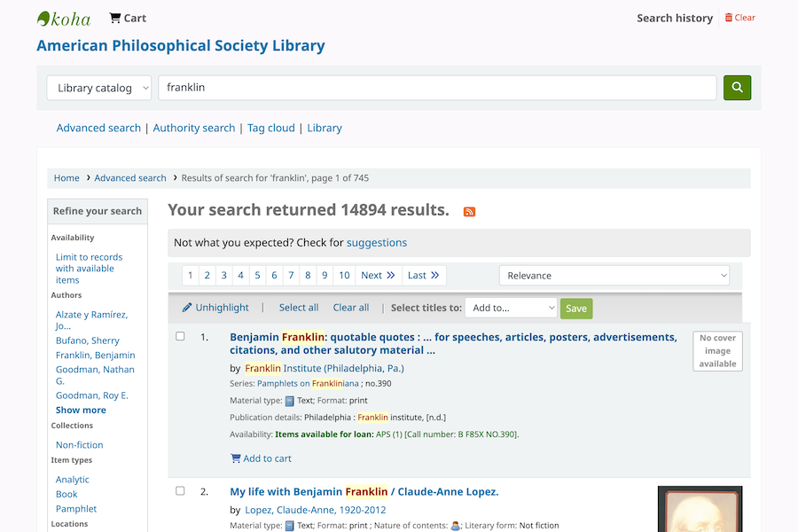
Task: Add first result to cart
Action: [x=261, y=458]
